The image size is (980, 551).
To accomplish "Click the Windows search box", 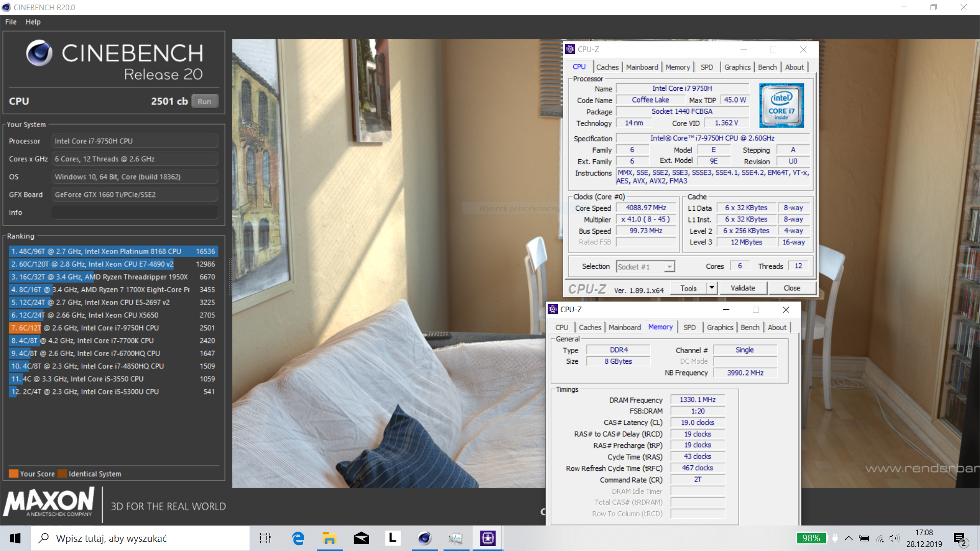I will (x=140, y=538).
